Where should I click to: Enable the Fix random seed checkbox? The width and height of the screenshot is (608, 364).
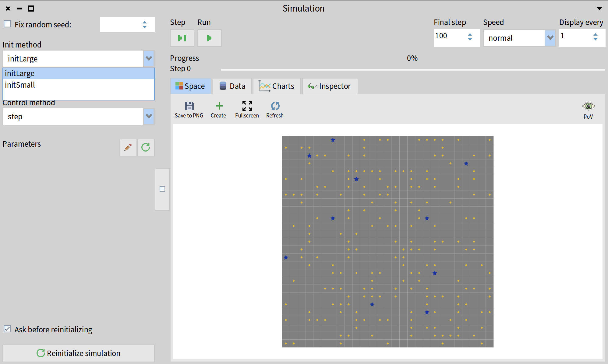click(7, 24)
